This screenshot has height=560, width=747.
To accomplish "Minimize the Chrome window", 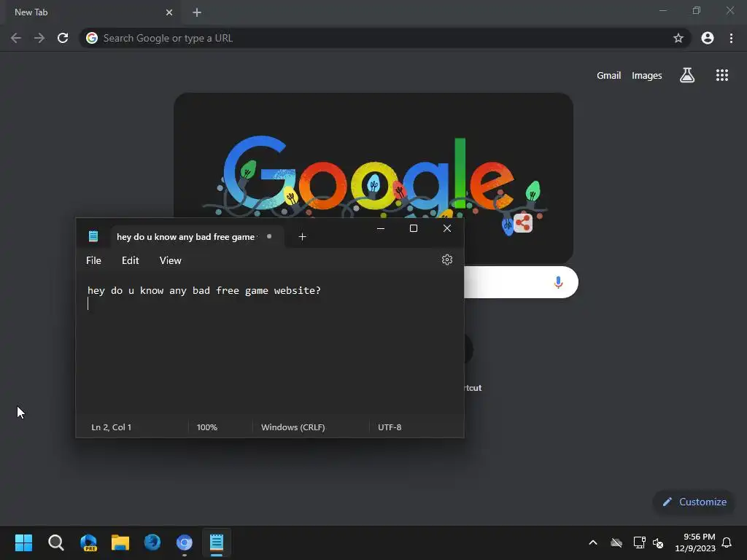I will [x=663, y=10].
